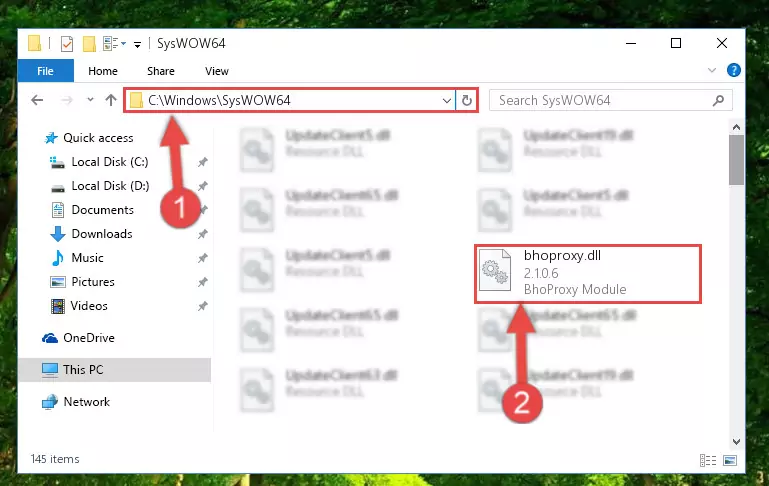This screenshot has width=769, height=486.
Task: Click the address bar path C:\Windows\SysWOW64
Action: pos(219,101)
